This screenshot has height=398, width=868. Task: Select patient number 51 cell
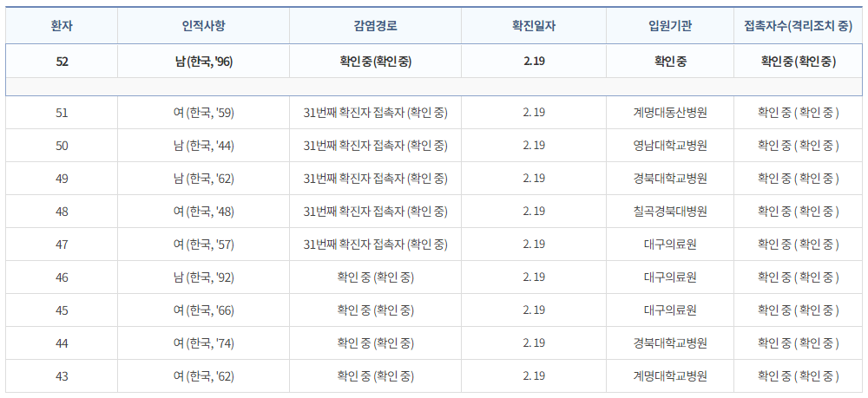(x=62, y=112)
